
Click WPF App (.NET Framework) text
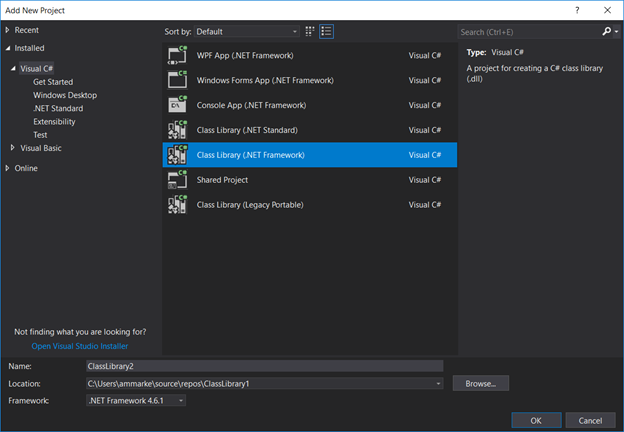coord(245,55)
